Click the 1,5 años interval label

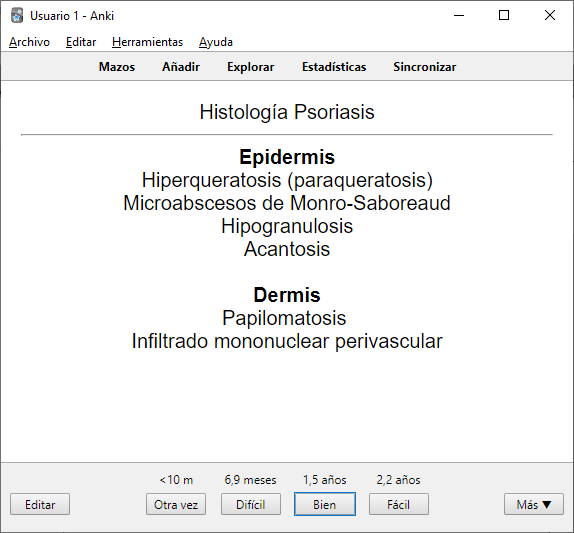click(325, 480)
